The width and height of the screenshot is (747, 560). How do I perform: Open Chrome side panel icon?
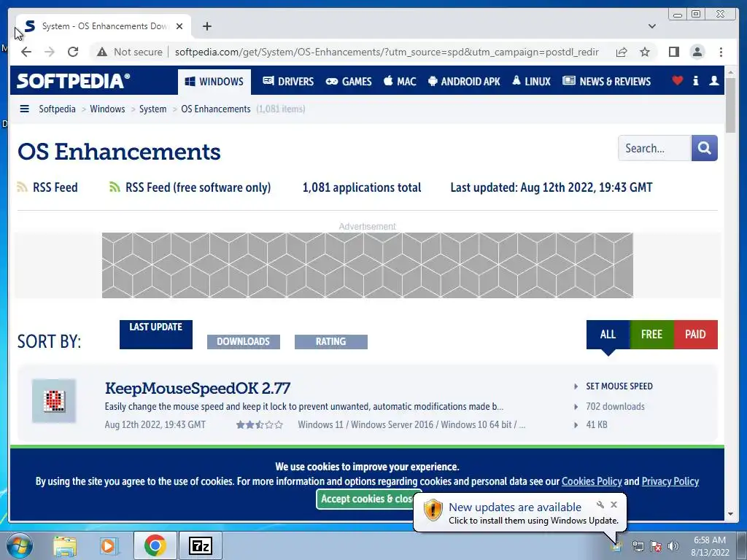click(673, 52)
